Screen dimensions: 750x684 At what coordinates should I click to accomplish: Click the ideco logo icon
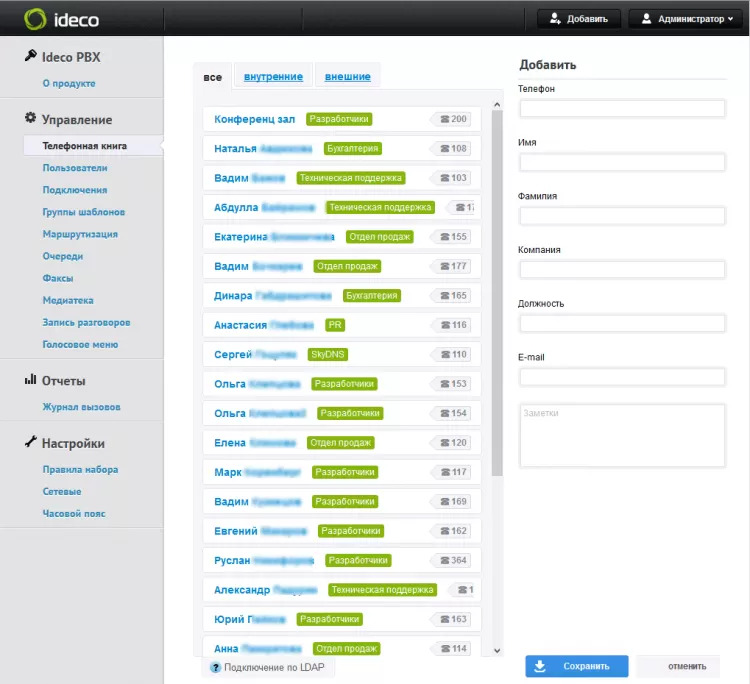click(34, 18)
